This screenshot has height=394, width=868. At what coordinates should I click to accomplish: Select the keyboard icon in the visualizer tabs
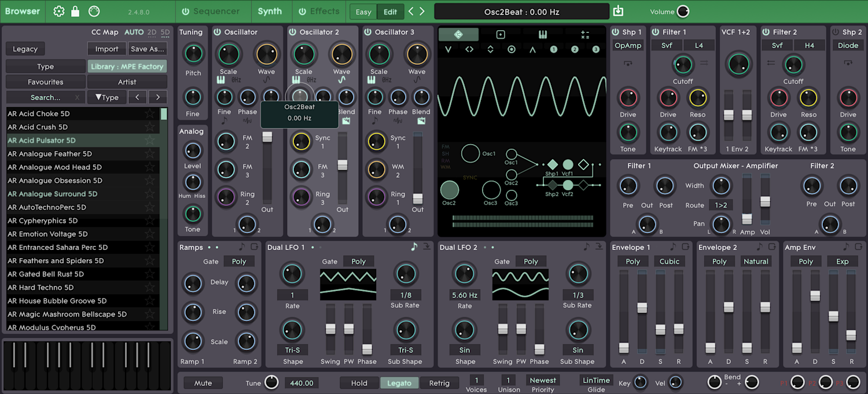(543, 35)
